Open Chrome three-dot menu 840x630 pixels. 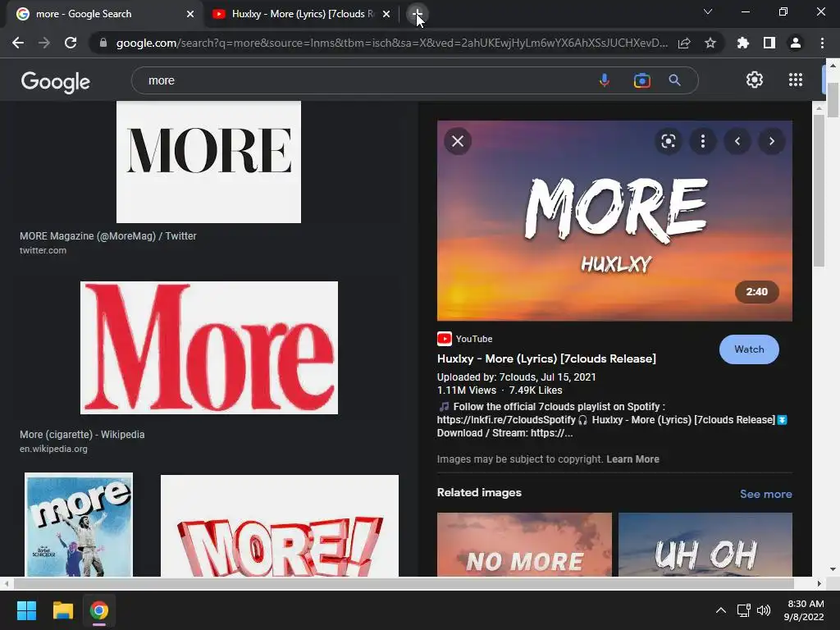tap(822, 43)
